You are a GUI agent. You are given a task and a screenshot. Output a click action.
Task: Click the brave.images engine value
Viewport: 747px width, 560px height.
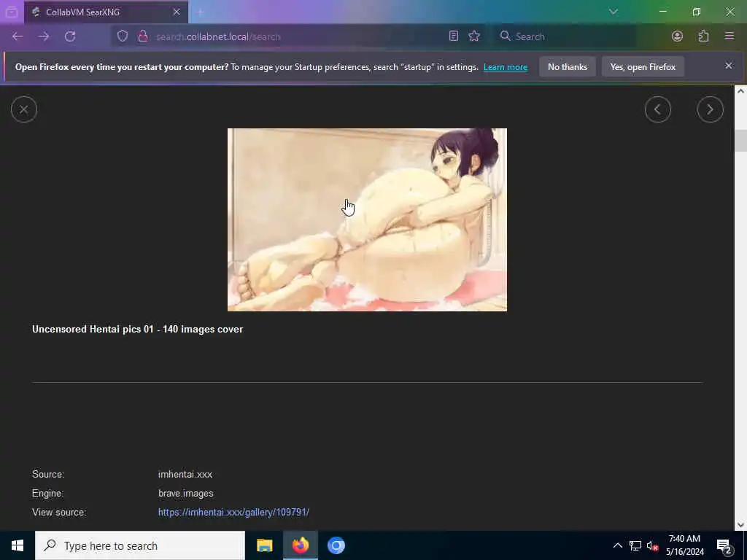tap(186, 494)
